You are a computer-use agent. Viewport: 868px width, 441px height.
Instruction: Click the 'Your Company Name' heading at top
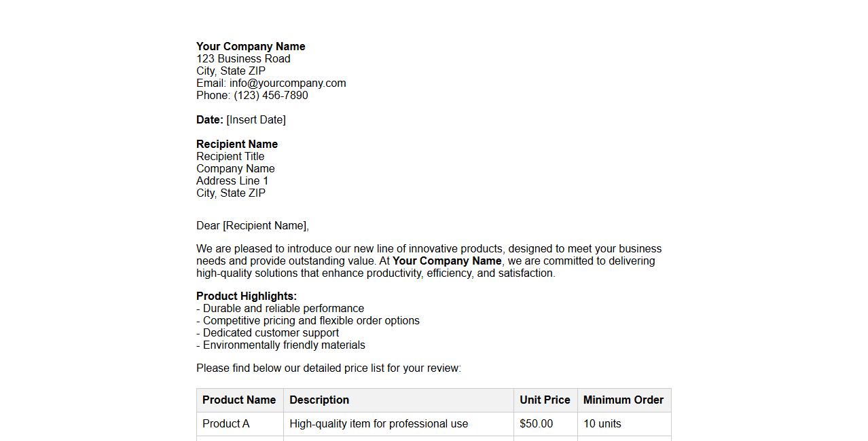(251, 46)
